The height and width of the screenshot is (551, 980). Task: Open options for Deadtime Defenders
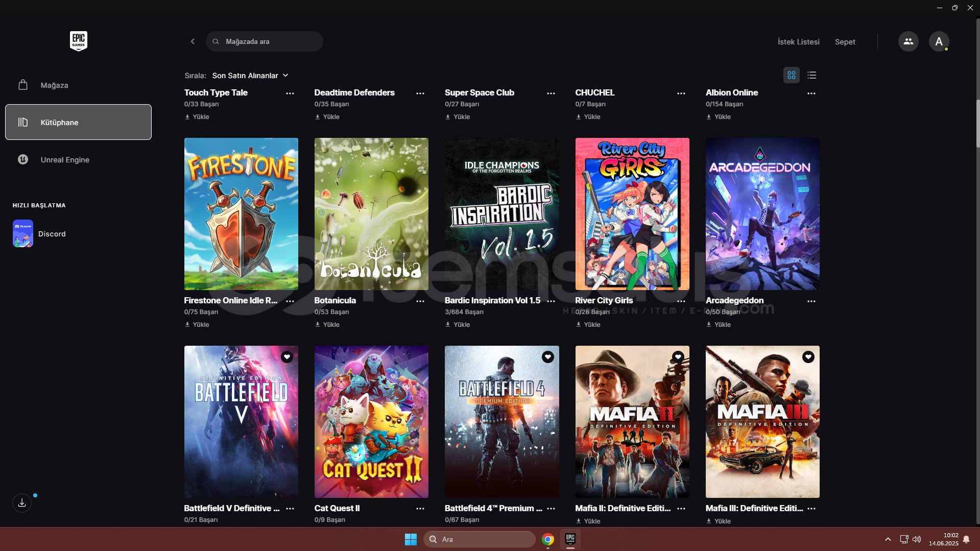point(420,93)
